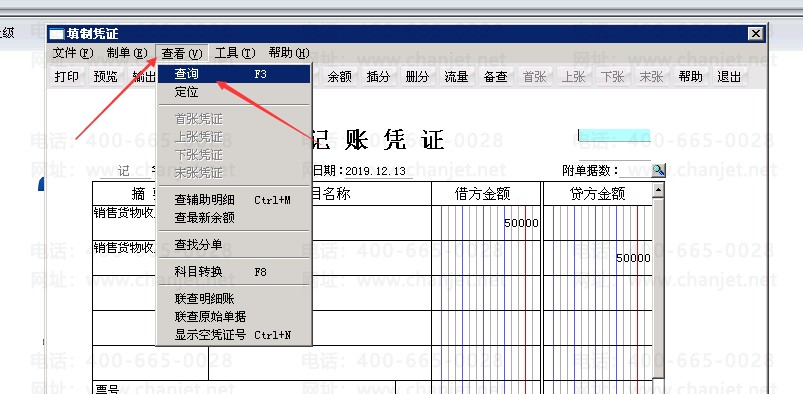This screenshot has height=394, width=803.
Task: Click the 填制凭证 title bar icon
Action: click(x=56, y=34)
